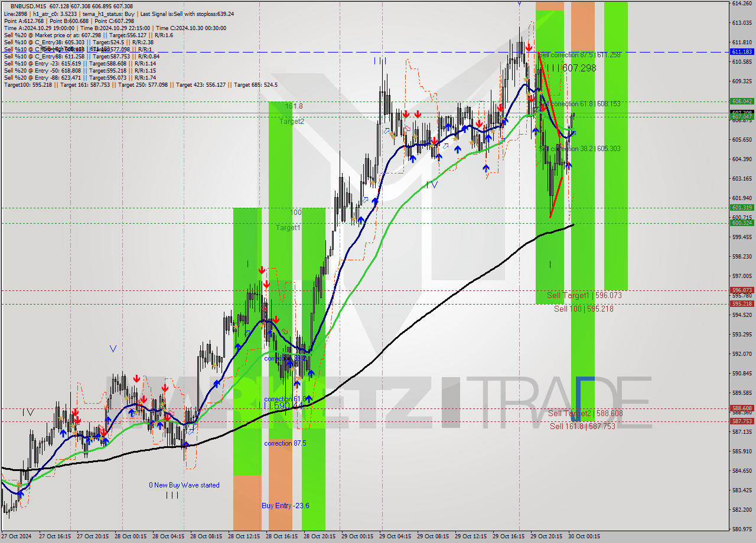This screenshot has height=543, width=756.
Task: Click the '30 Oct 00:15' time label
Action: (x=584, y=537)
